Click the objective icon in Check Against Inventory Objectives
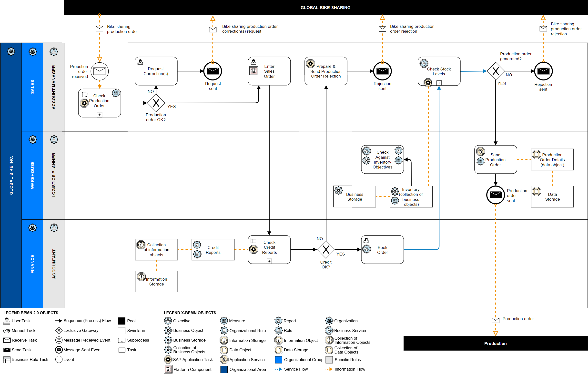 tap(366, 160)
